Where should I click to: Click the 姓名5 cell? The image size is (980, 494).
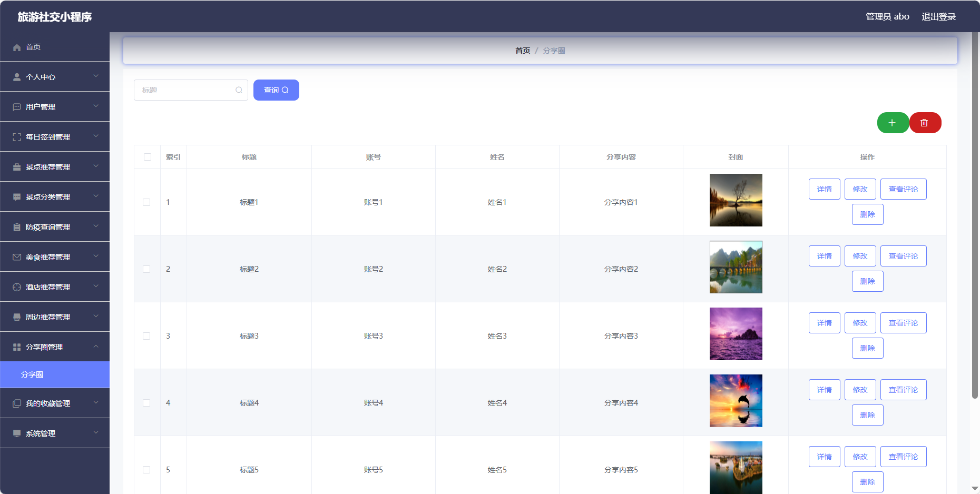point(497,470)
